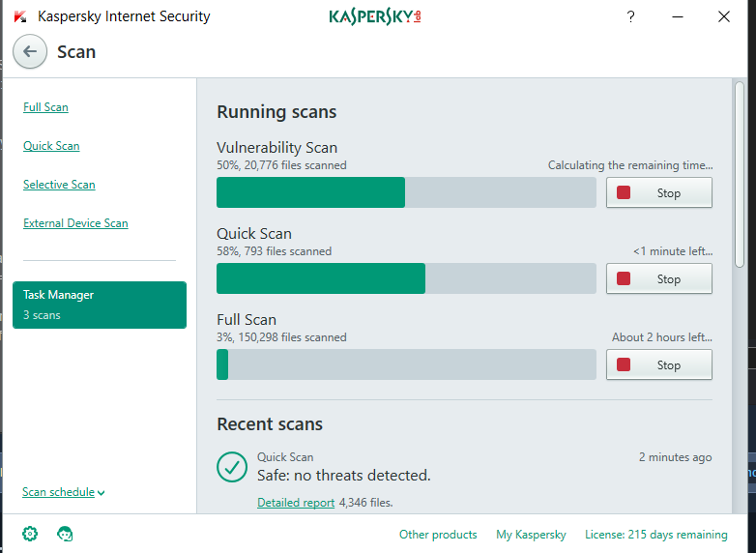Visit the My Kaspersky link
The height and width of the screenshot is (553, 756).
(531, 535)
